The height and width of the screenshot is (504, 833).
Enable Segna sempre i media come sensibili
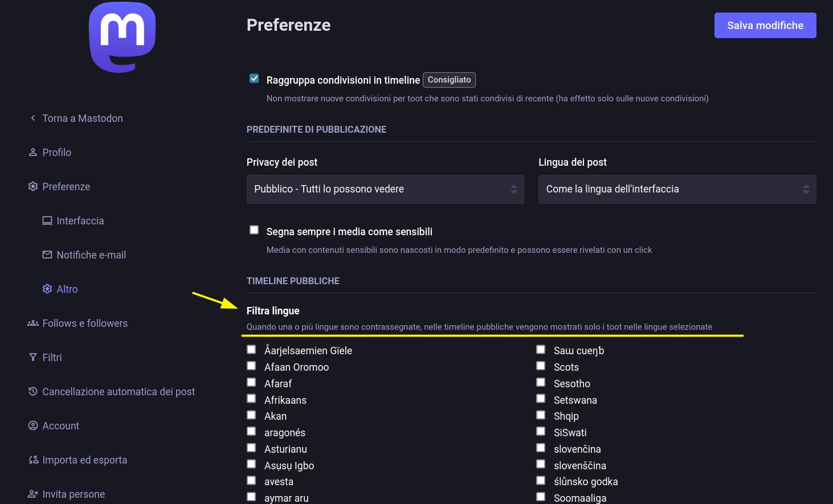[254, 230]
